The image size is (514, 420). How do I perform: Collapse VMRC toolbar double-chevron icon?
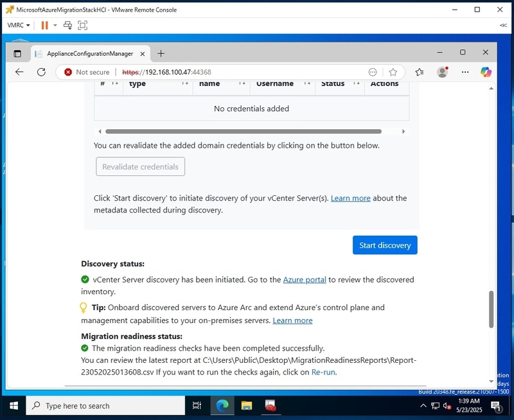503,25
